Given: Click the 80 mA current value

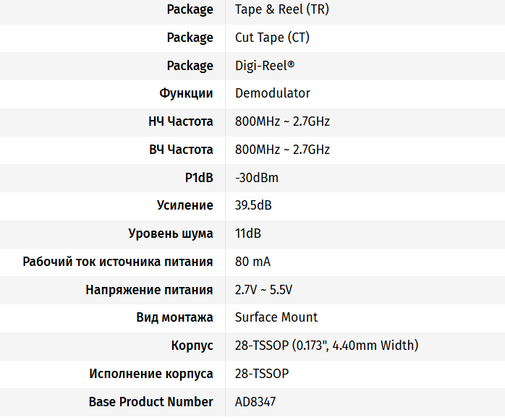Looking at the screenshot, I should 252,262.
